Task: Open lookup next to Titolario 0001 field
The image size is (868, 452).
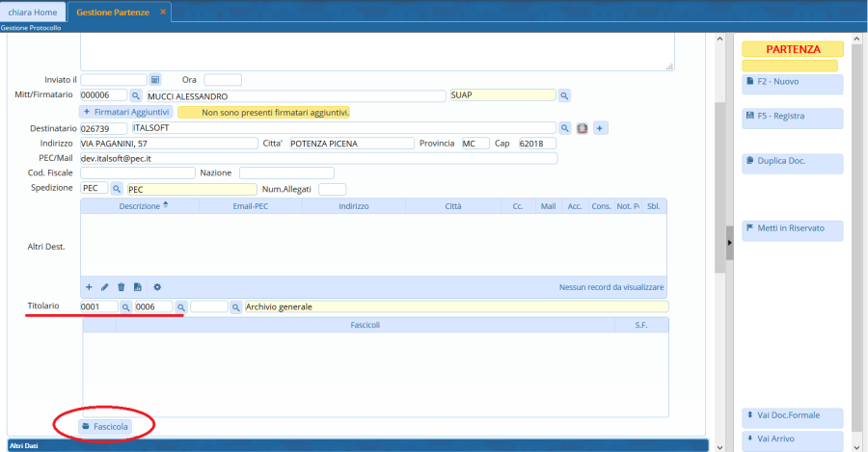Action: pos(125,306)
